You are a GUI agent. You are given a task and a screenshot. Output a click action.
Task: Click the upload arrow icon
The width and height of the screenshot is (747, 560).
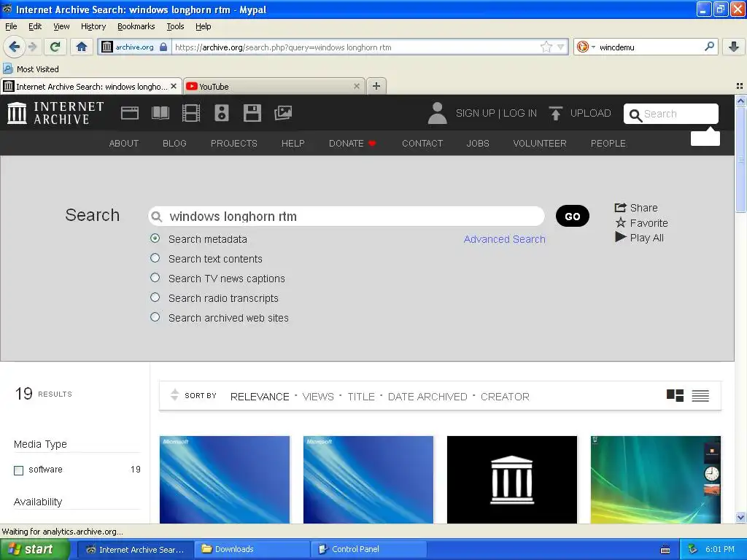(555, 113)
